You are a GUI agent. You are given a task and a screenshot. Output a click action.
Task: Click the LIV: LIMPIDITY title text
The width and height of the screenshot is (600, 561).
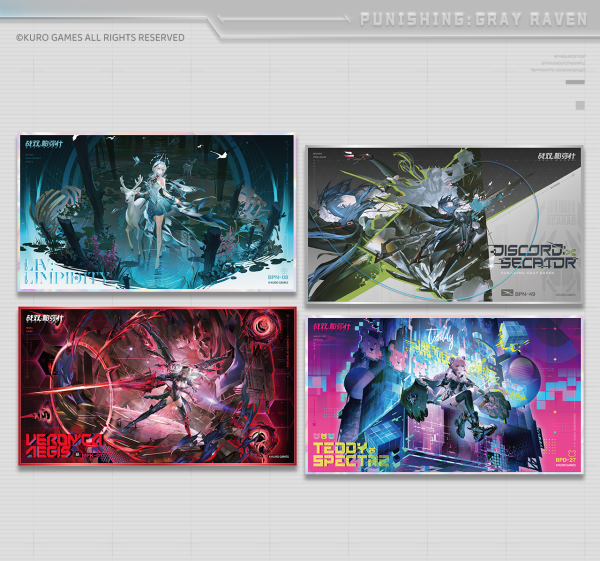(67, 272)
